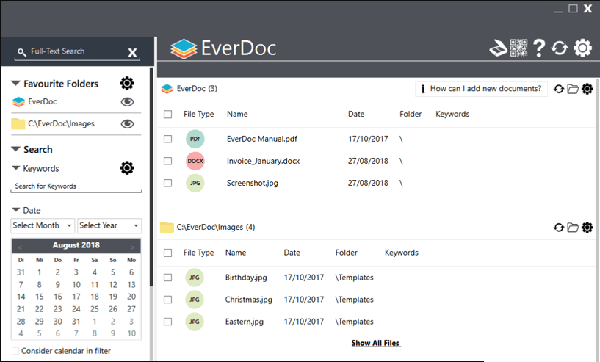Collapse the Search section
This screenshot has width=600, height=362.
click(16, 149)
